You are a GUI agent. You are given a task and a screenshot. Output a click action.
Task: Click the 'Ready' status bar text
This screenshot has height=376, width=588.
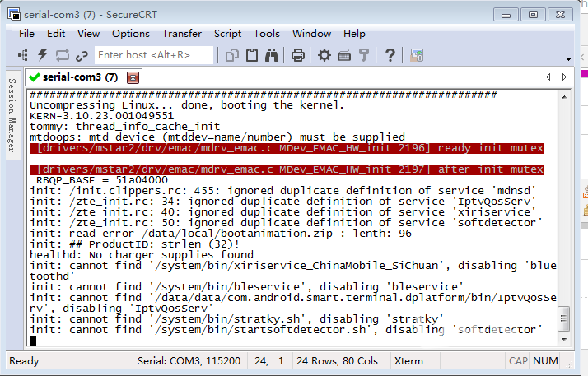(x=24, y=361)
